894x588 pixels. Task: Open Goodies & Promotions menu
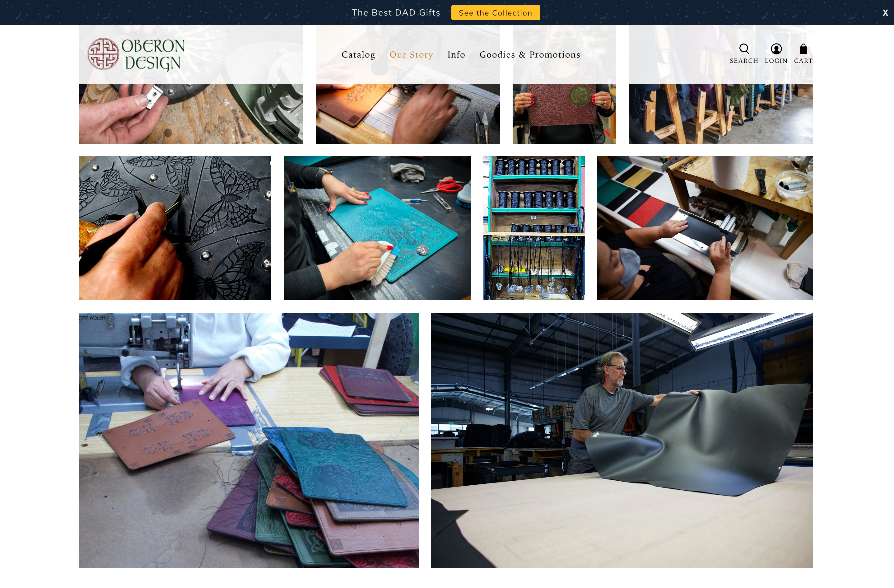click(530, 54)
